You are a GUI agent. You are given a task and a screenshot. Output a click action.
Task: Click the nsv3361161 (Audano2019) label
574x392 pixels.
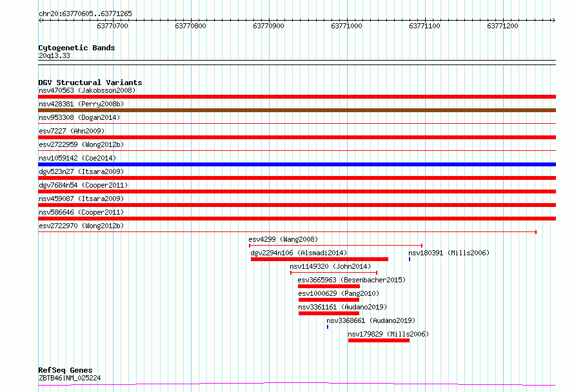coord(342,307)
